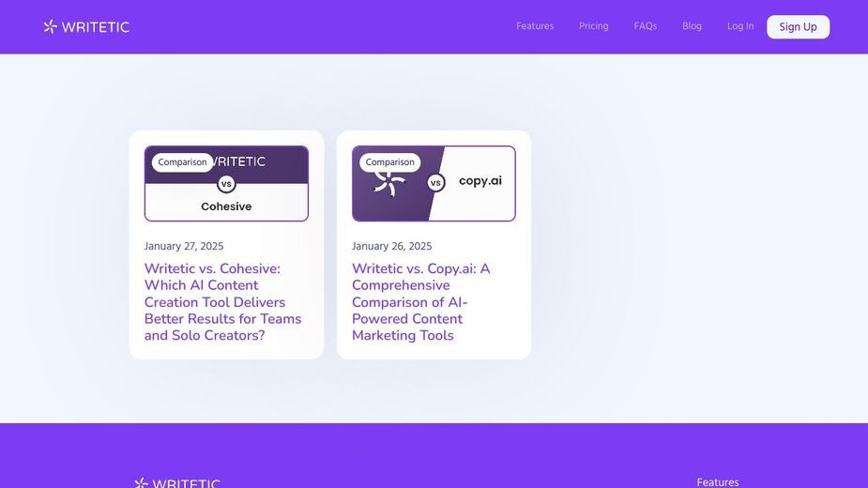Open the Features nav link in the header
Screen dimensions: 868x488
coord(535,26)
